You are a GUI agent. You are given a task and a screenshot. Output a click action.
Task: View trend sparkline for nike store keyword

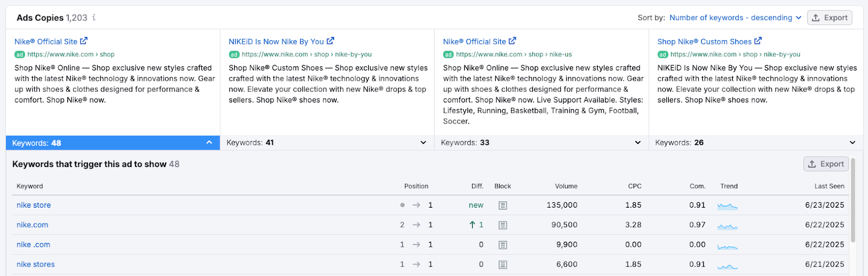click(727, 206)
